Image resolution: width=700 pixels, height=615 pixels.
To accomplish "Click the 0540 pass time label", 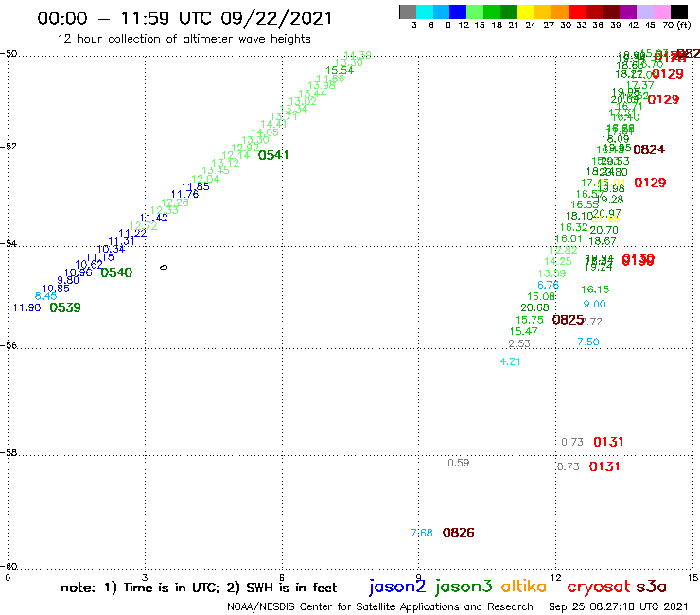I will (116, 272).
